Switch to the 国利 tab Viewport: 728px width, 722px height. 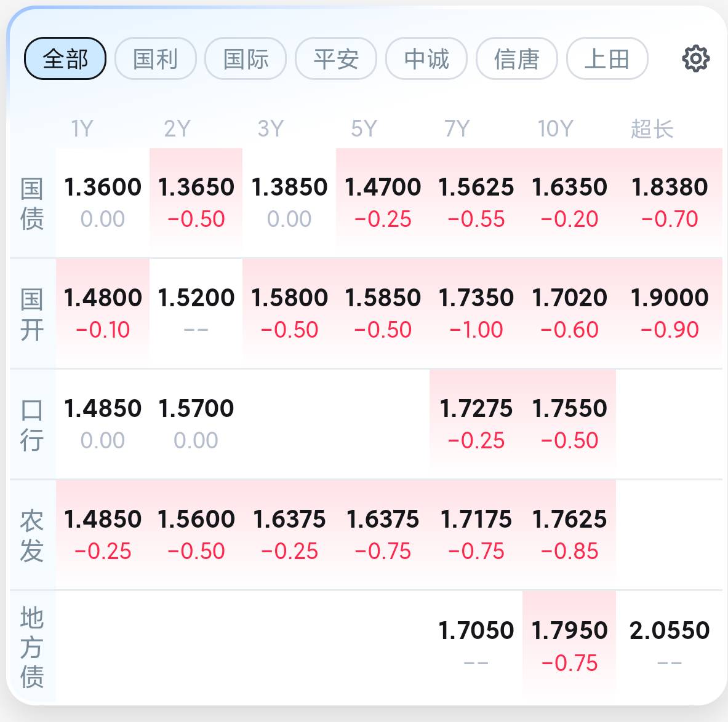pos(156,58)
